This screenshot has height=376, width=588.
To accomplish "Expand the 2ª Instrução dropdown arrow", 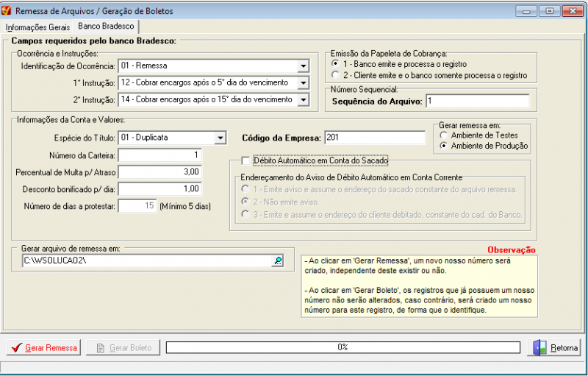I will 304,100.
